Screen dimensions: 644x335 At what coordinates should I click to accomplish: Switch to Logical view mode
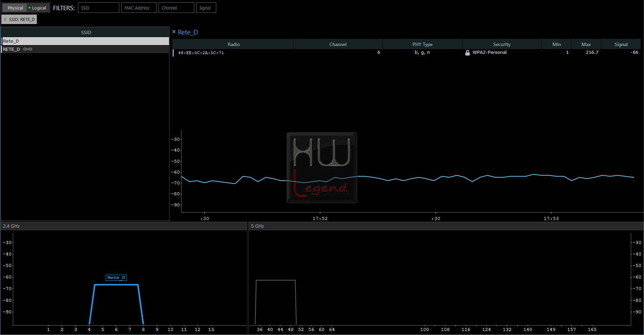[x=38, y=8]
